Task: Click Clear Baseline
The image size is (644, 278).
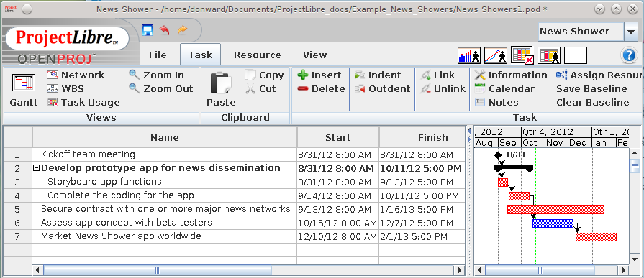Action: pos(593,103)
